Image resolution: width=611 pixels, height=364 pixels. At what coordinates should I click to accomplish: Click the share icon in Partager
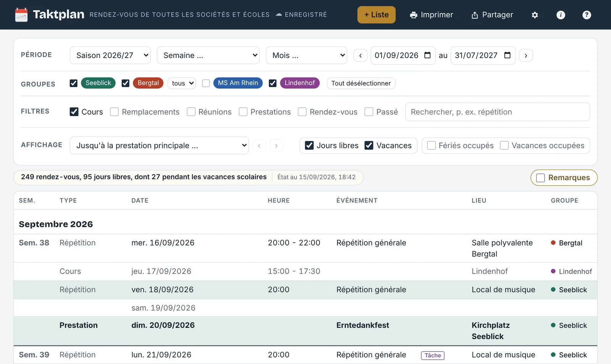[475, 15]
